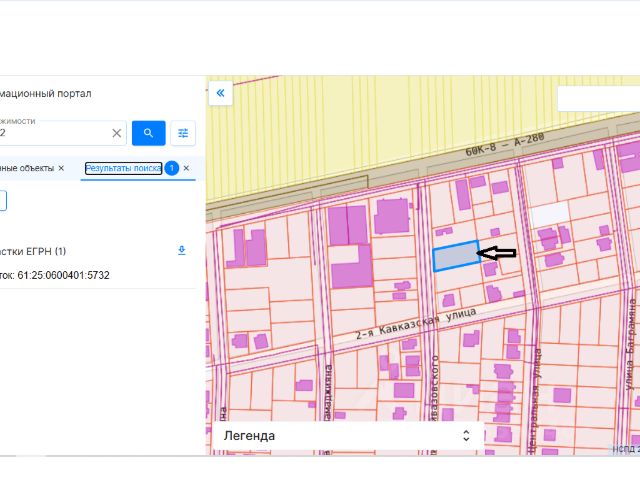Switch to Результаты поиска tab
This screenshot has height=480, width=640.
pyautogui.click(x=123, y=168)
